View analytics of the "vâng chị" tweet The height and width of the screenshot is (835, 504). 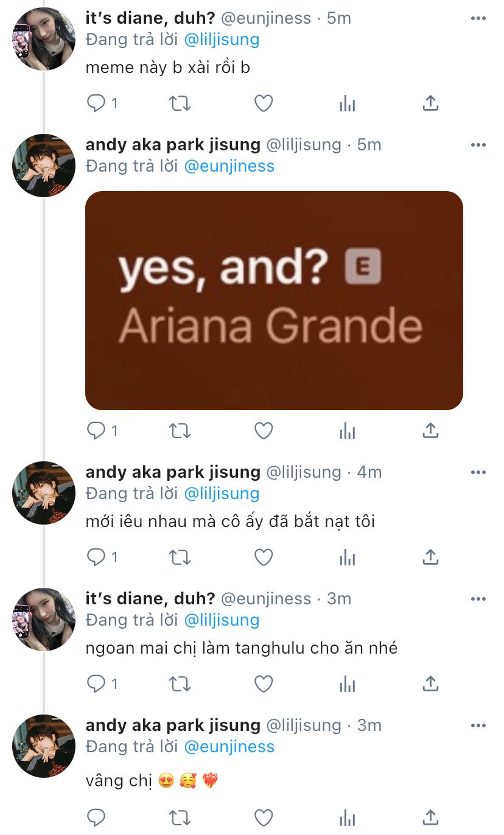tap(347, 817)
